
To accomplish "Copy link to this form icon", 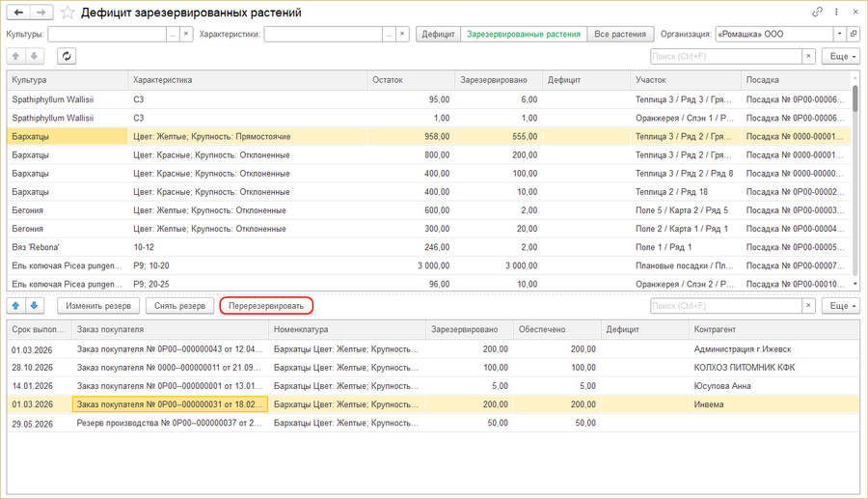I will point(817,13).
